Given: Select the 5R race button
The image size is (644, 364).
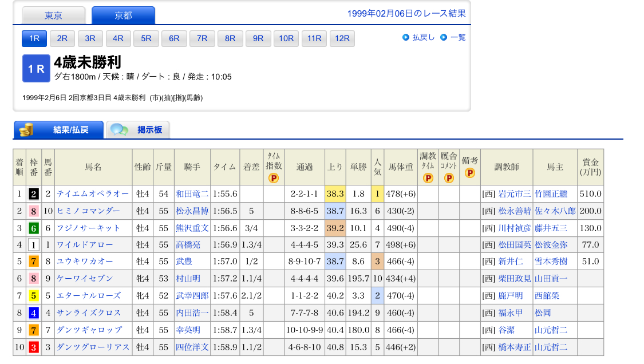Looking at the screenshot, I should click(146, 38).
